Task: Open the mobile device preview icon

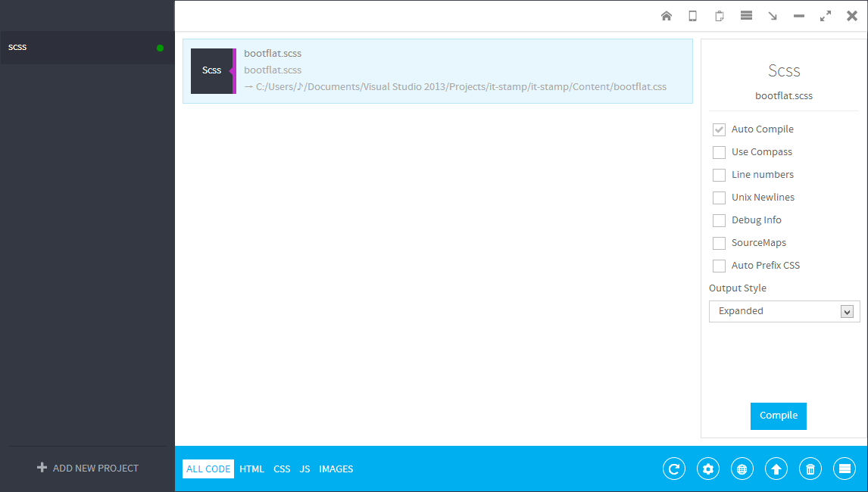Action: 692,16
